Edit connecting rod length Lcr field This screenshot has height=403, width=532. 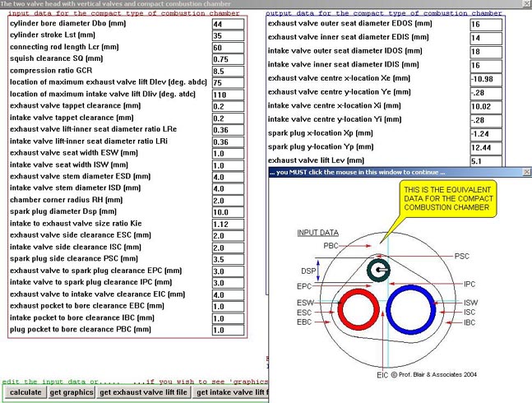pyautogui.click(x=228, y=48)
